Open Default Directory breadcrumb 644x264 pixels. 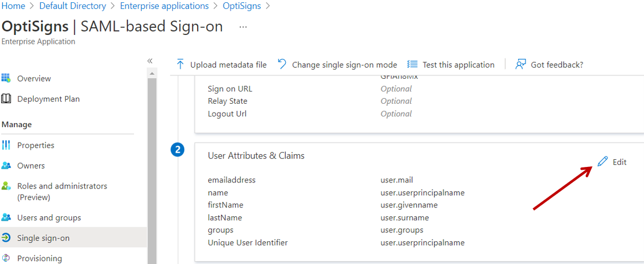pyautogui.click(x=73, y=6)
